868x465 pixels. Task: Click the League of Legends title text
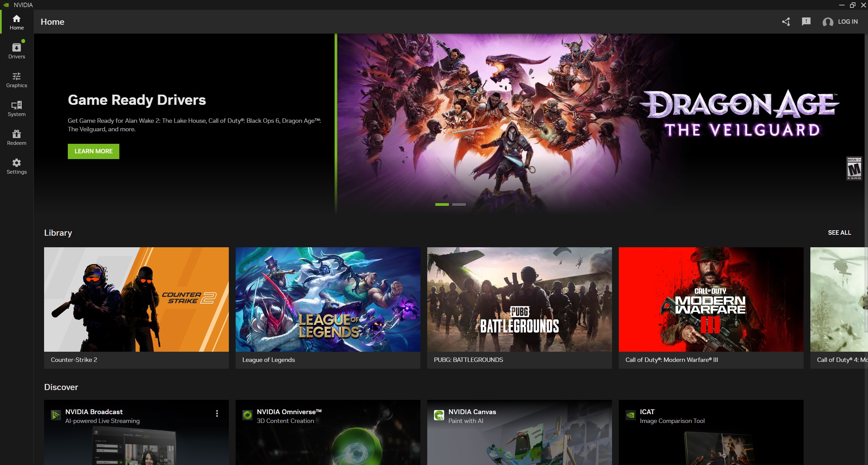269,360
